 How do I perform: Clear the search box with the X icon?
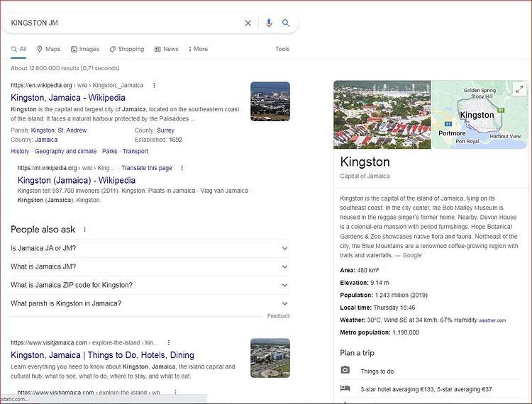(248, 23)
